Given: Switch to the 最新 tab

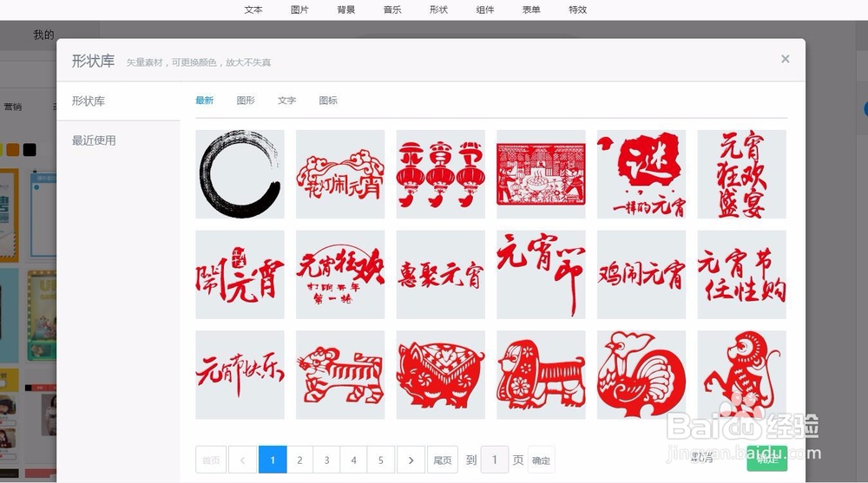Looking at the screenshot, I should pyautogui.click(x=204, y=100).
